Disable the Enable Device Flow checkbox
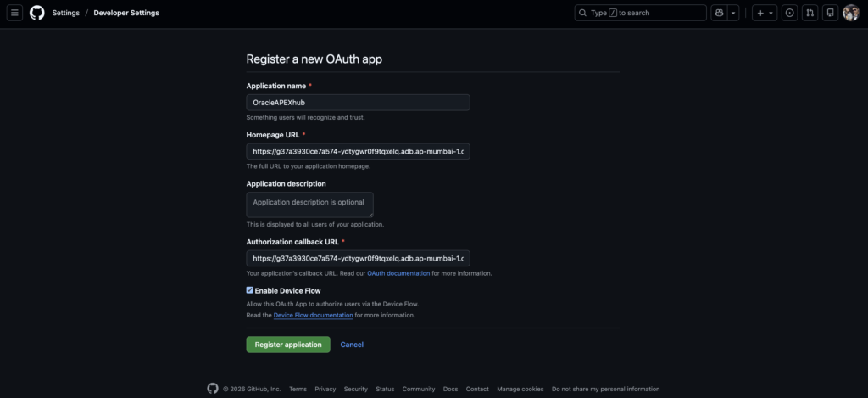This screenshot has width=868, height=398. click(250, 290)
